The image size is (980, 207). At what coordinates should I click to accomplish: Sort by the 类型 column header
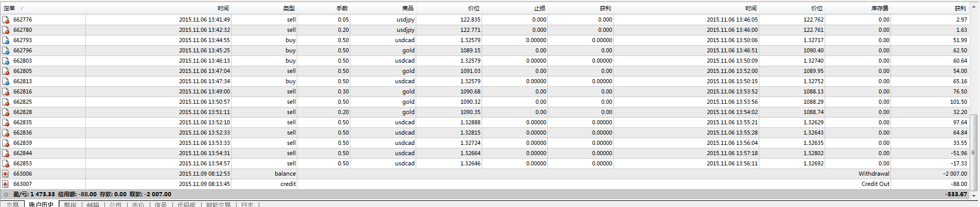pos(289,8)
